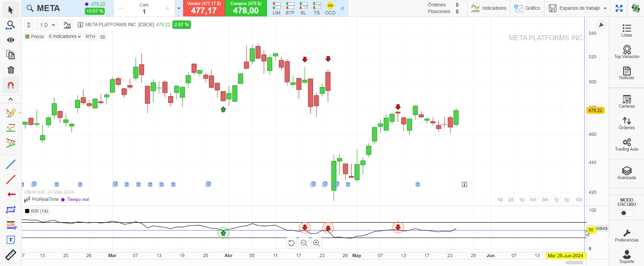Select the arrow cursor tool

pos(11,10)
